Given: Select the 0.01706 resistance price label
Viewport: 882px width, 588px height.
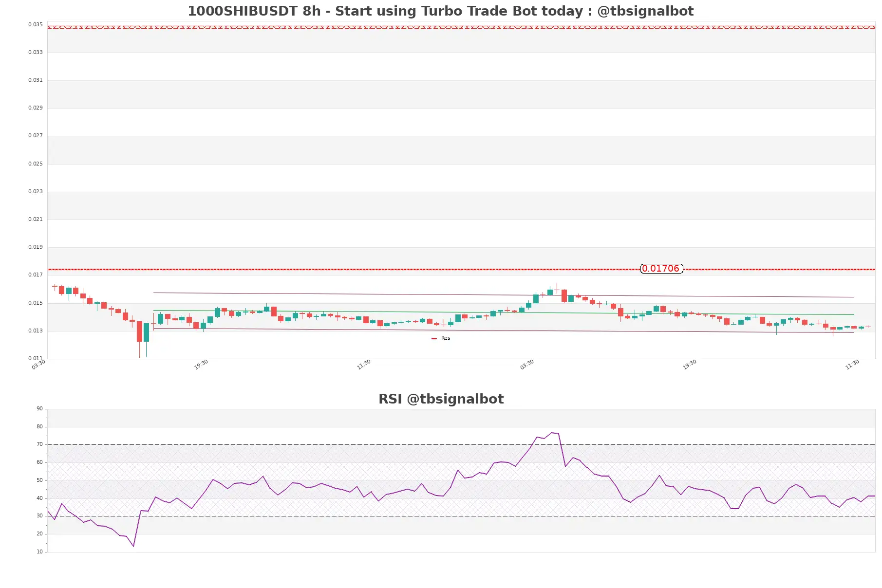Looking at the screenshot, I should pos(661,269).
